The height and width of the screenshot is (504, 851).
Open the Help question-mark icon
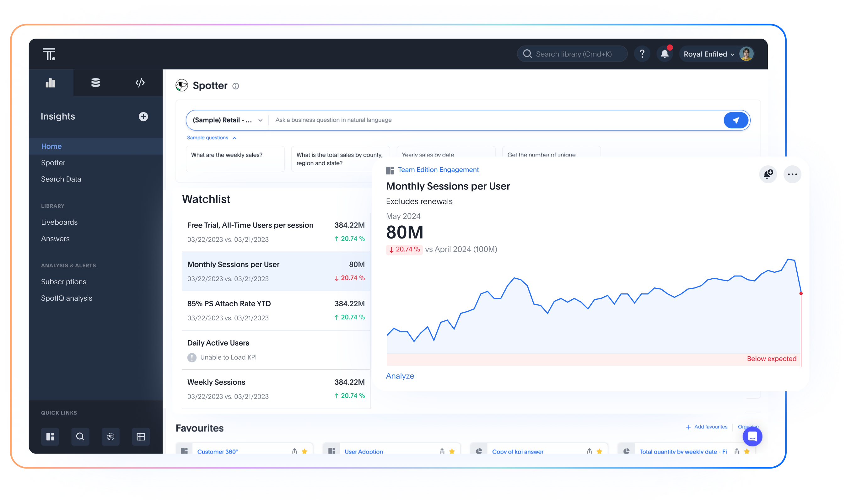point(642,54)
